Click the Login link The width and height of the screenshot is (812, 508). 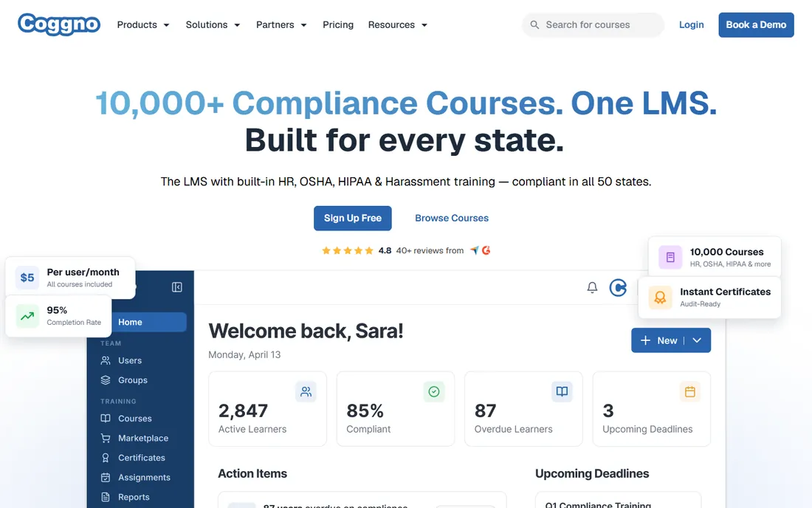pos(692,25)
